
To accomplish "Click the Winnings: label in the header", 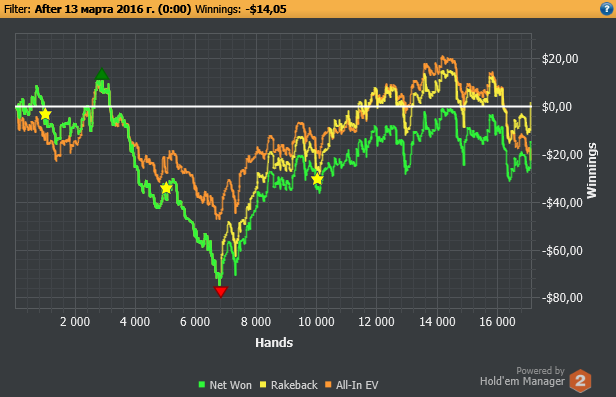I will [218, 9].
